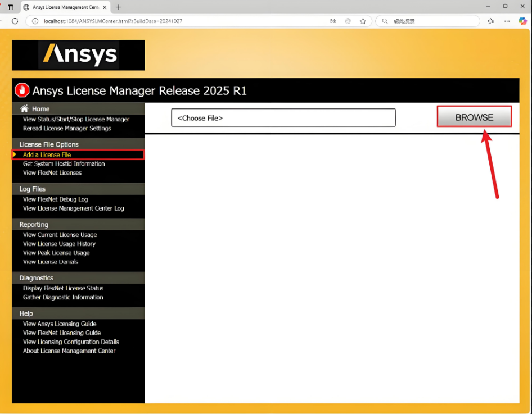
Task: Click the yellow arrow beside Add a License File
Action: [15, 154]
